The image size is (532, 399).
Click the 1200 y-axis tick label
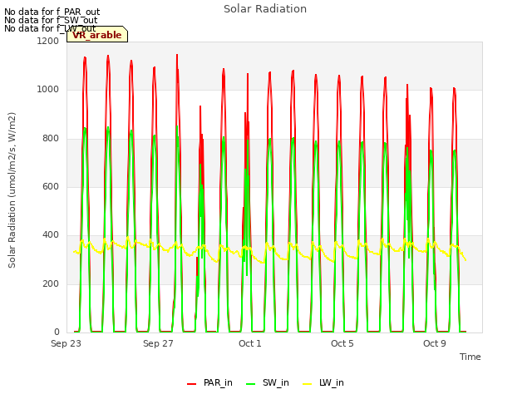(48, 41)
